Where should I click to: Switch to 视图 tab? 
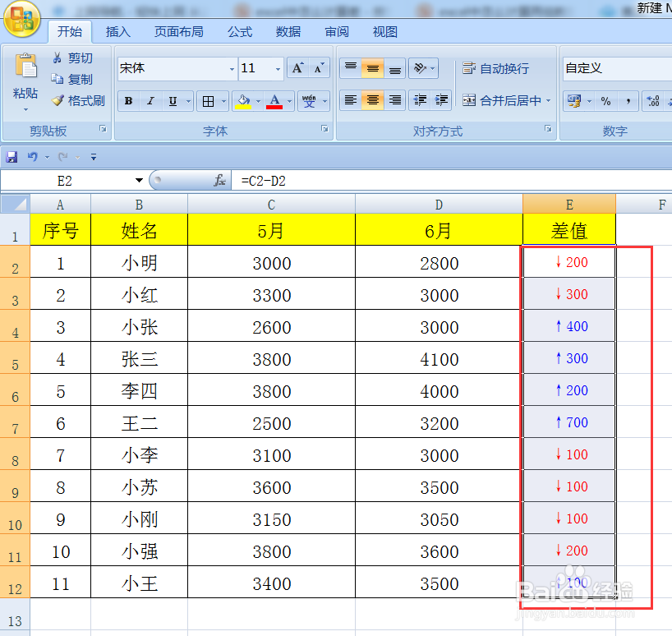point(384,32)
